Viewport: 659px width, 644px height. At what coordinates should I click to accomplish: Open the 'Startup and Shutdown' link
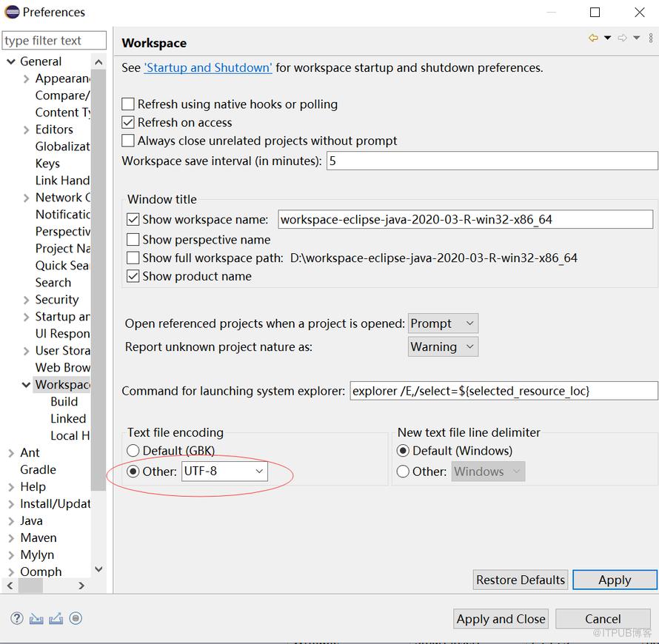[x=208, y=67]
